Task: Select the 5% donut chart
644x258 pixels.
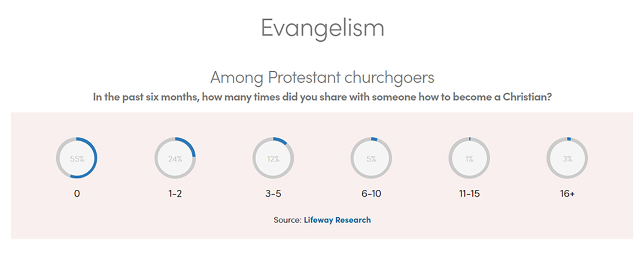Action: pyautogui.click(x=371, y=158)
